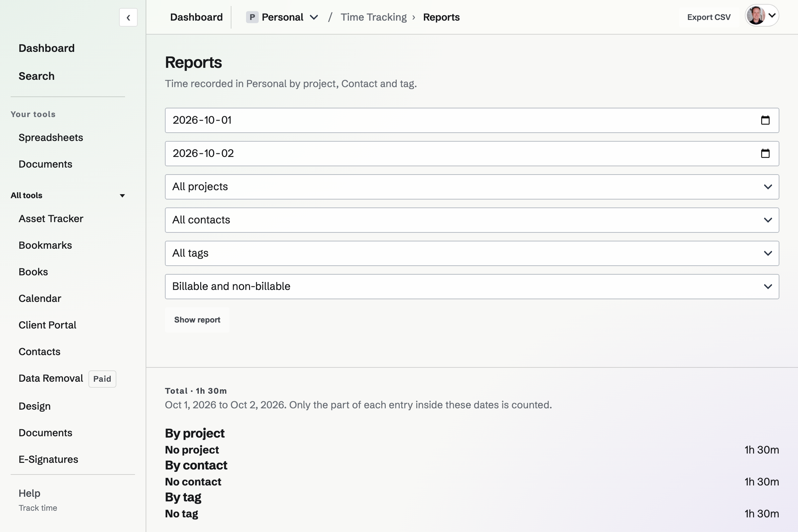Click the end date field 2026-10-02
Viewport: 798px width, 532px height.
472,153
